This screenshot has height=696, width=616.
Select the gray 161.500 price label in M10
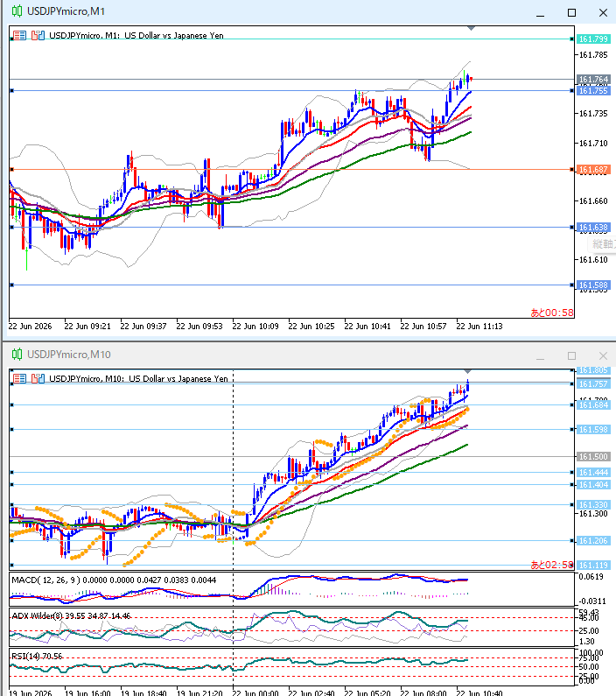coord(593,456)
